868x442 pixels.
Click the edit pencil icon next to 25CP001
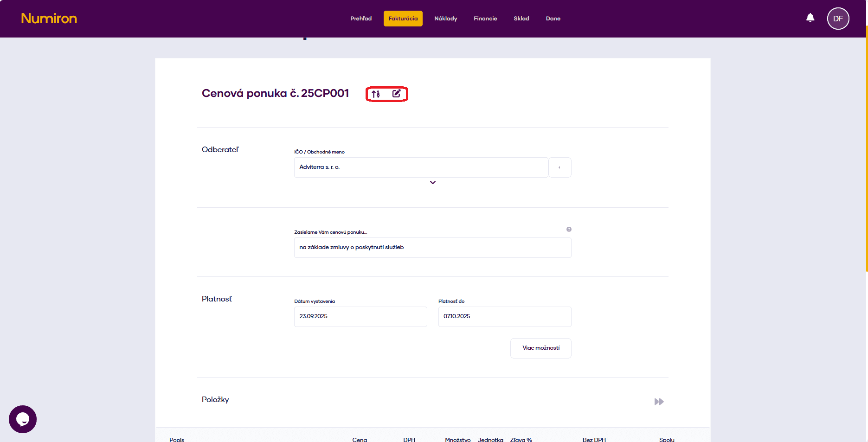[397, 94]
